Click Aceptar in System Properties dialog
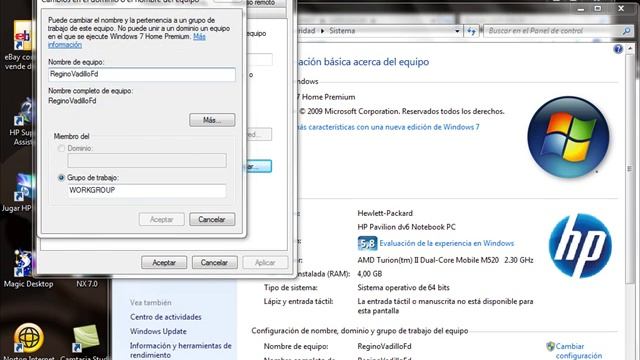Image resolution: width=640 pixels, height=360 pixels. 164,262
